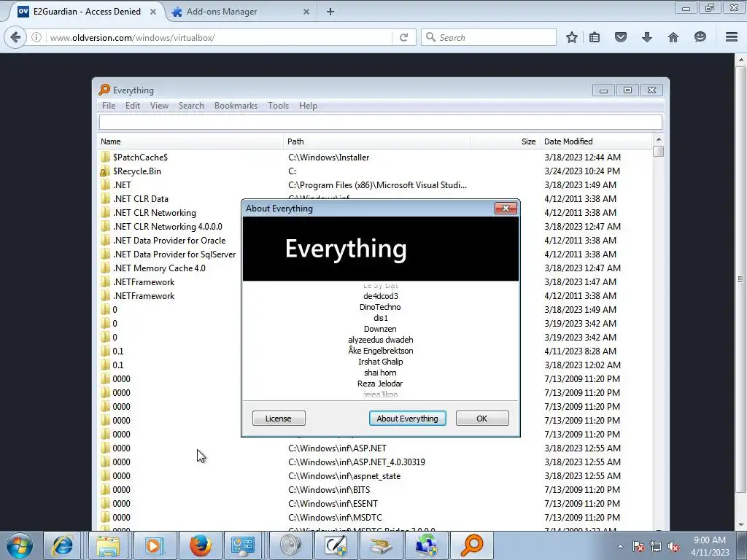Click path C:\Windows\inf\MSDTC
Viewport: 747px width, 560px height.
[335, 517]
